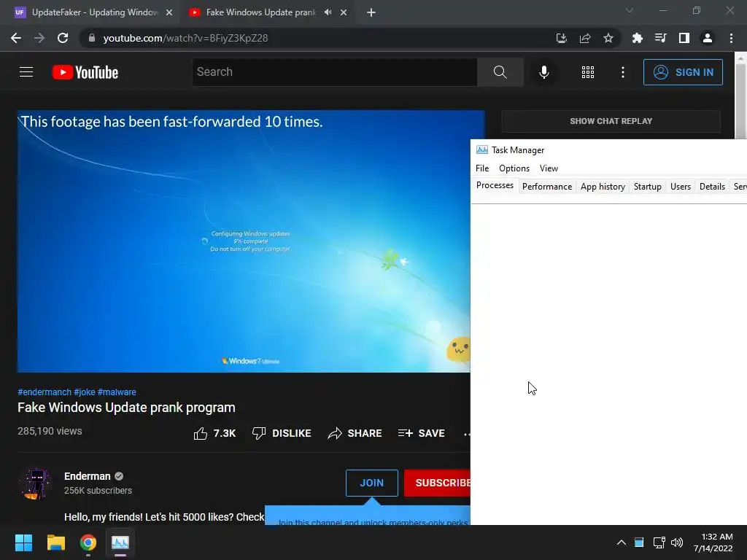Open volume tray icon
The width and height of the screenshot is (747, 560).
[x=677, y=542]
